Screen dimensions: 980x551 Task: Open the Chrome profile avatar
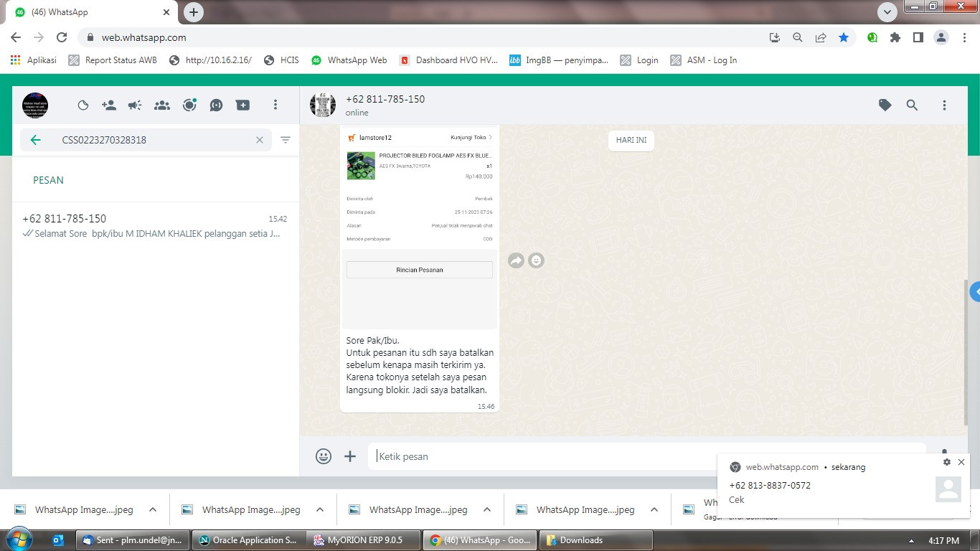(x=941, y=37)
